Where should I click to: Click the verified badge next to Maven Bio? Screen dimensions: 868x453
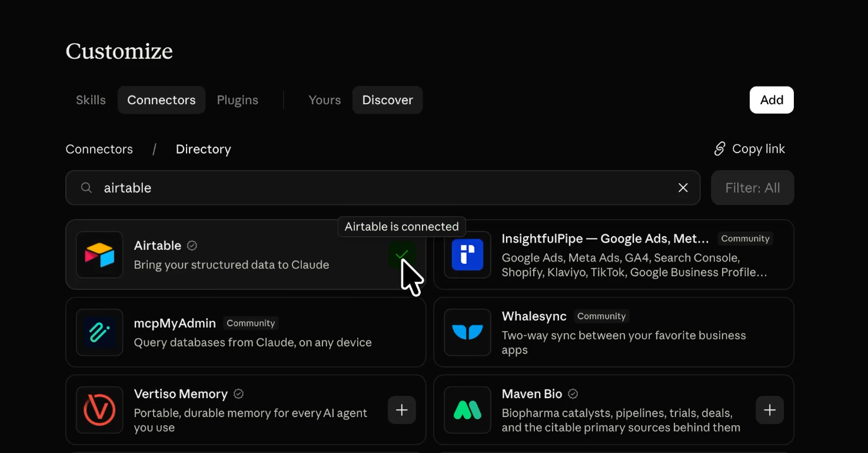(573, 394)
